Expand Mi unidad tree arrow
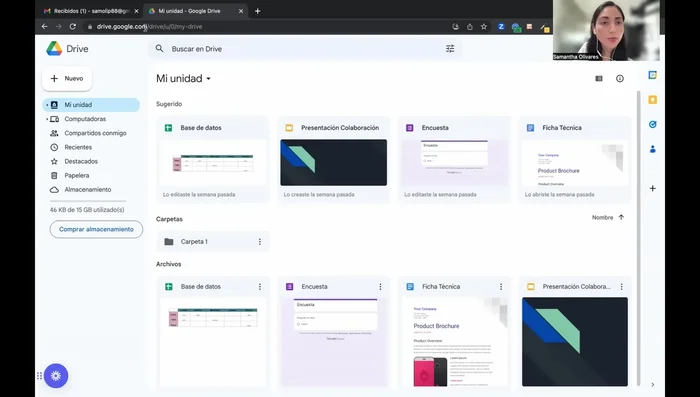The width and height of the screenshot is (700, 397). tap(47, 105)
